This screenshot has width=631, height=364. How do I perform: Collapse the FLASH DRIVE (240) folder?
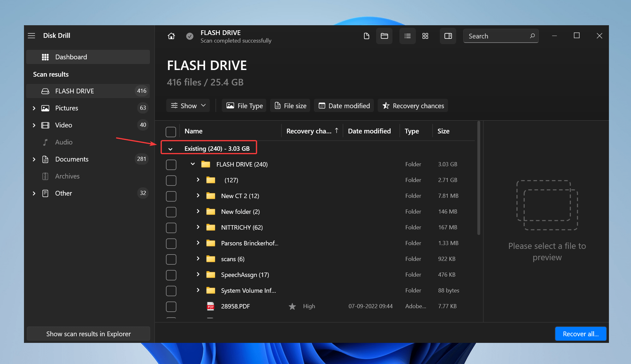click(193, 164)
